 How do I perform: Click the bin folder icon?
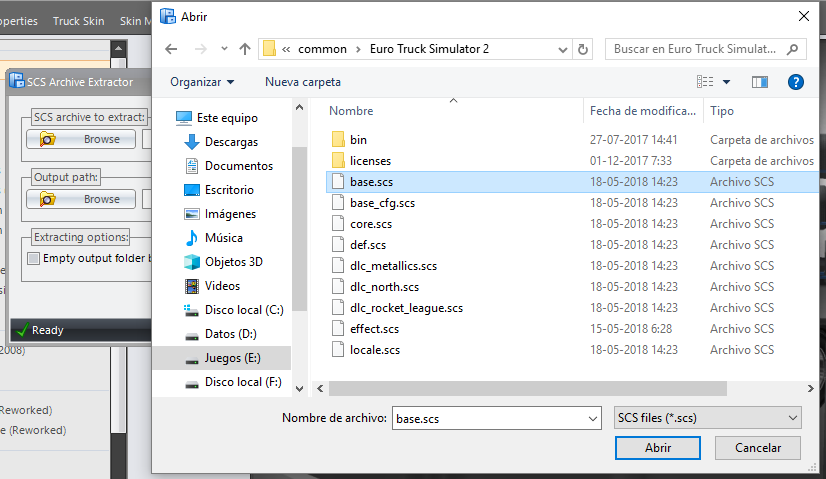(337, 140)
